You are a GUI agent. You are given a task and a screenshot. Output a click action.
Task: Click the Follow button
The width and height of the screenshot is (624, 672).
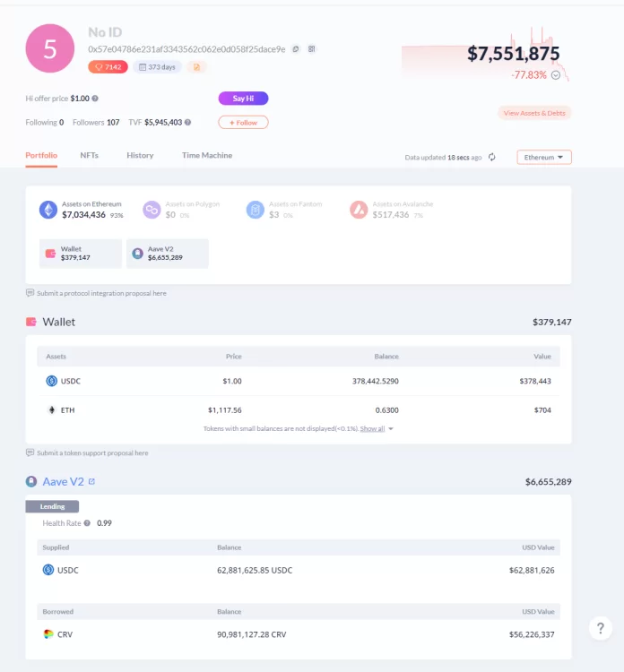pos(243,123)
